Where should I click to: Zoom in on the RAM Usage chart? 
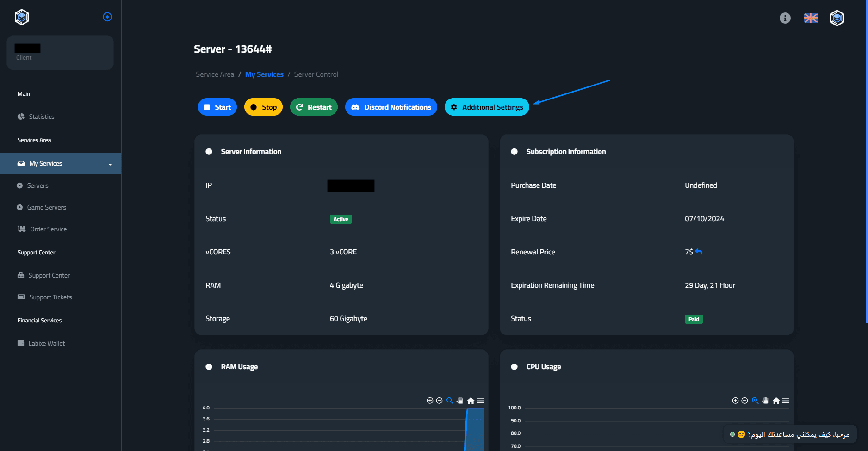(x=430, y=401)
